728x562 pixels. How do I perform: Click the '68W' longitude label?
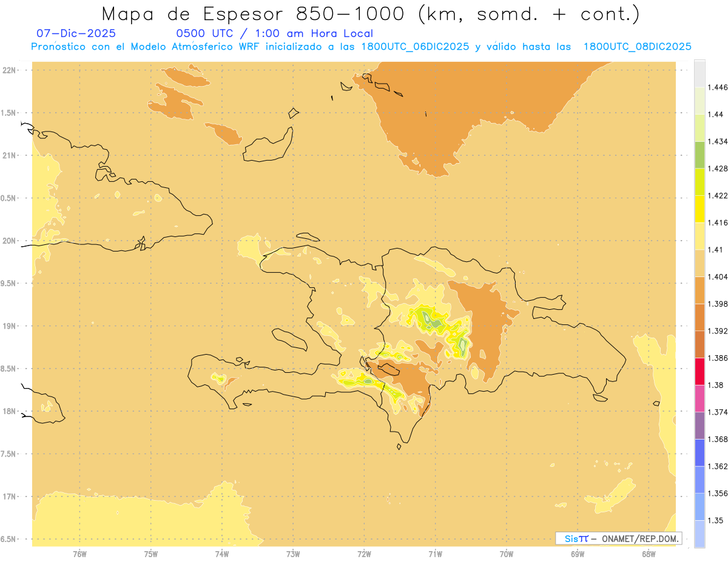coord(649,554)
